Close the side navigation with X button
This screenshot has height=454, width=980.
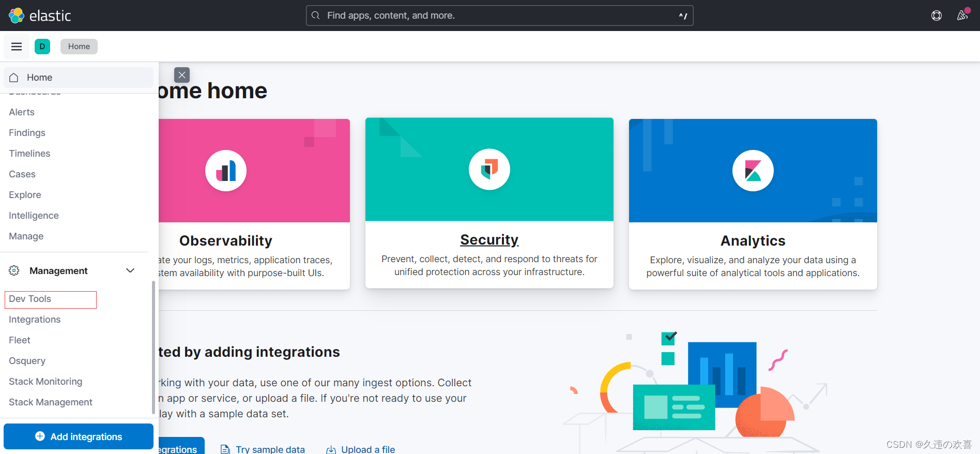tap(182, 75)
